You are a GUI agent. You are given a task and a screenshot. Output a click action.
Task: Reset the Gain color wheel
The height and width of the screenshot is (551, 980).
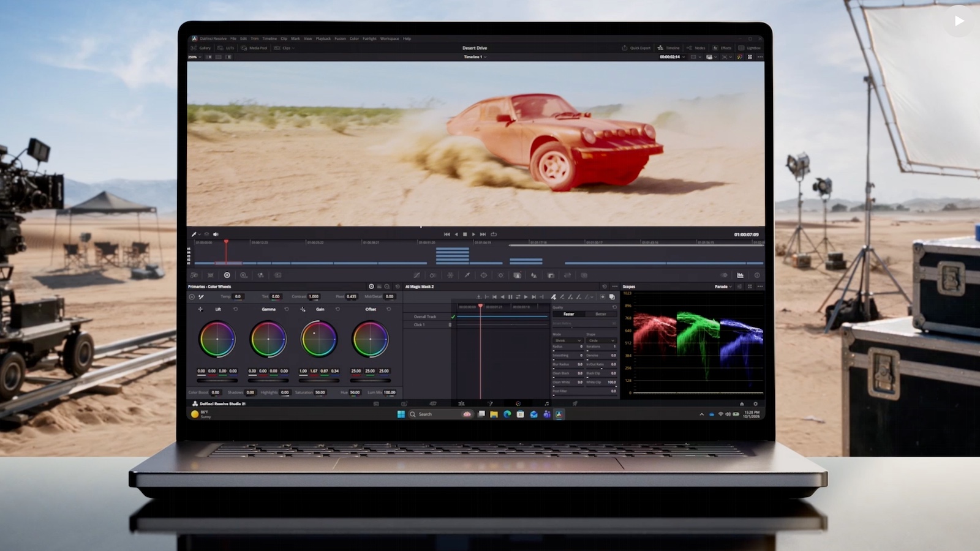[337, 309]
